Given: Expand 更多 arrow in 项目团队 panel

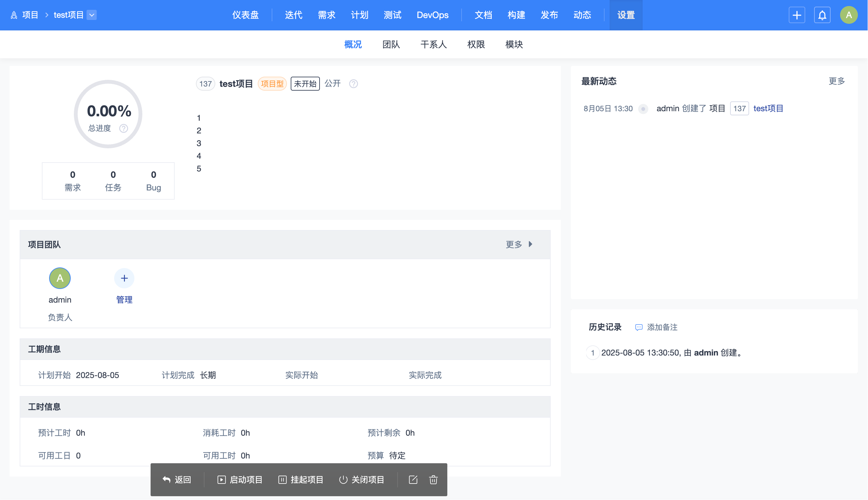Looking at the screenshot, I should tap(530, 244).
